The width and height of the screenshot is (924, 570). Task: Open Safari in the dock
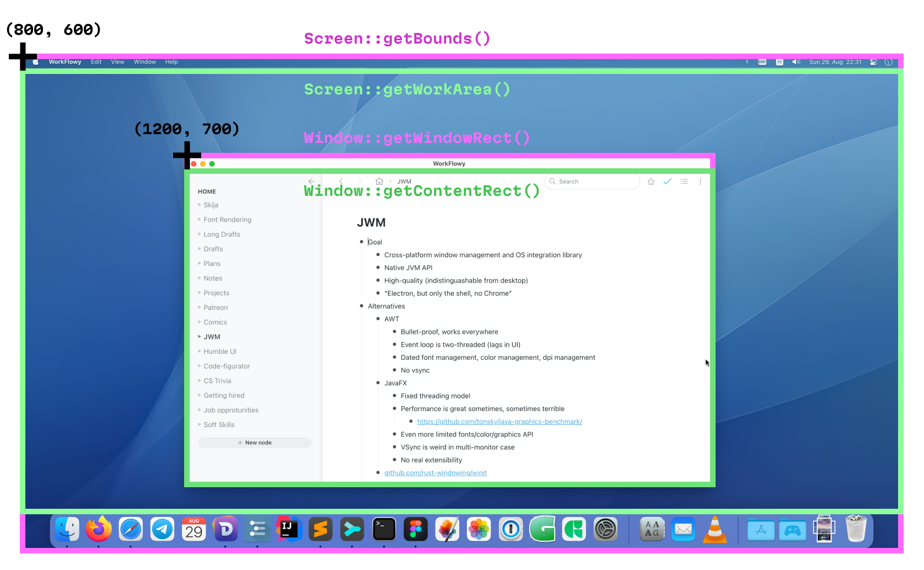pos(131,530)
